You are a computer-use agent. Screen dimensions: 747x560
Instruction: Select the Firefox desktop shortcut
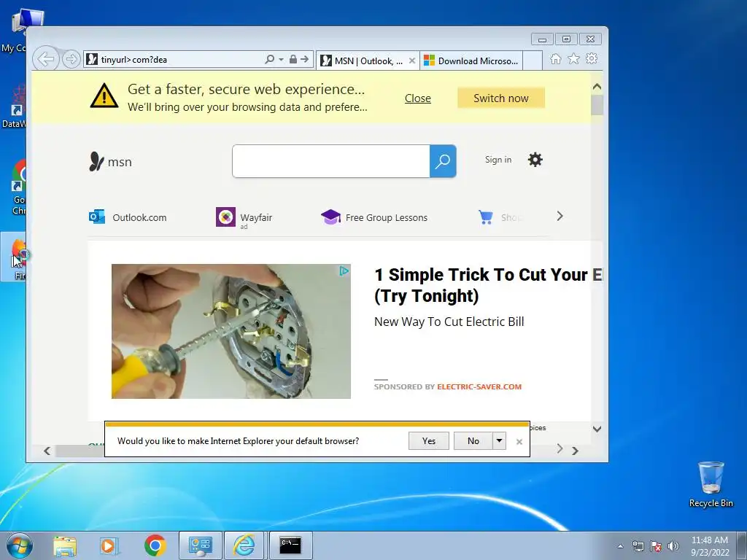tap(15, 257)
